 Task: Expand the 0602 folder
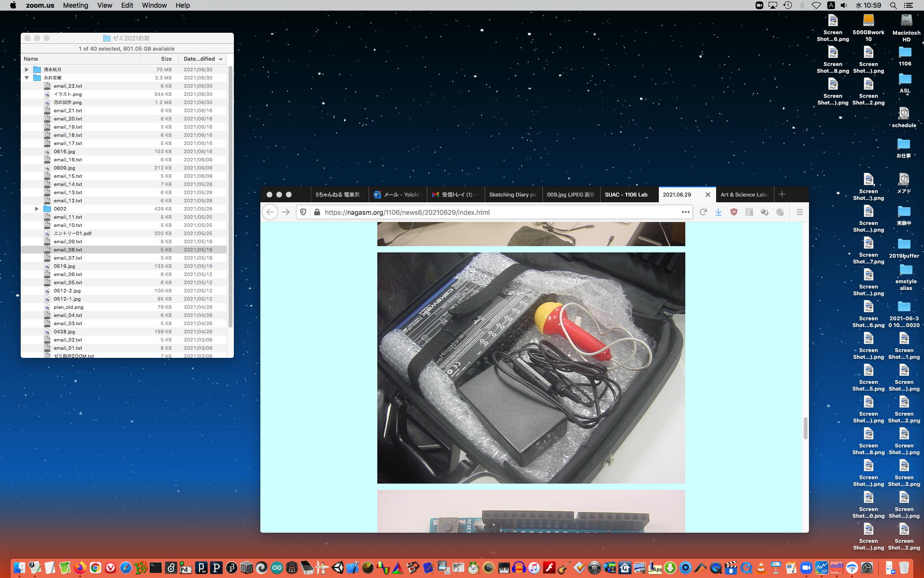tap(37, 209)
